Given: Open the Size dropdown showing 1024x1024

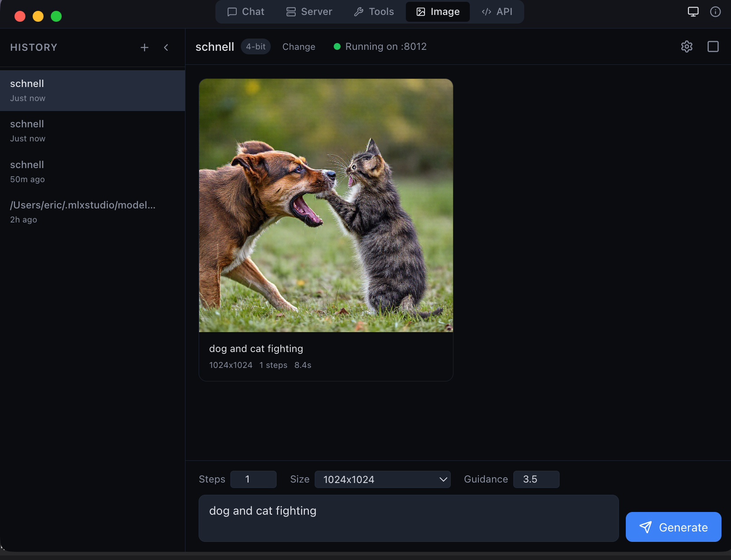Looking at the screenshot, I should [x=382, y=479].
